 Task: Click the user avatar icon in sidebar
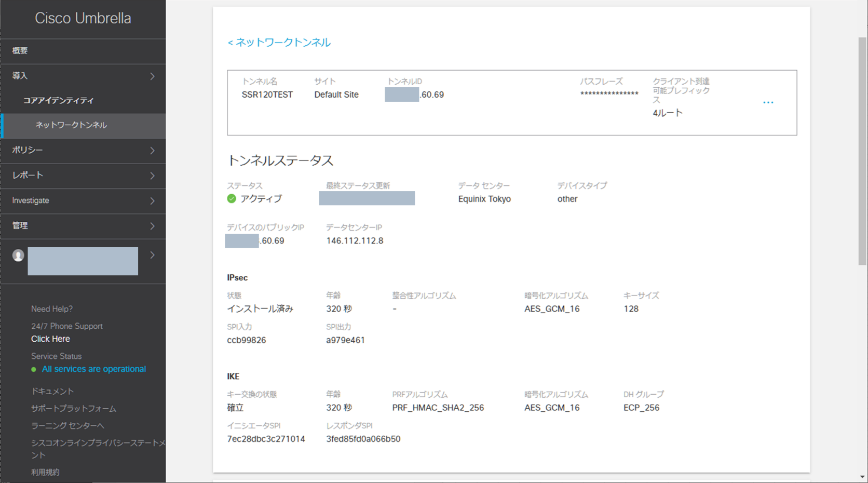click(18, 256)
